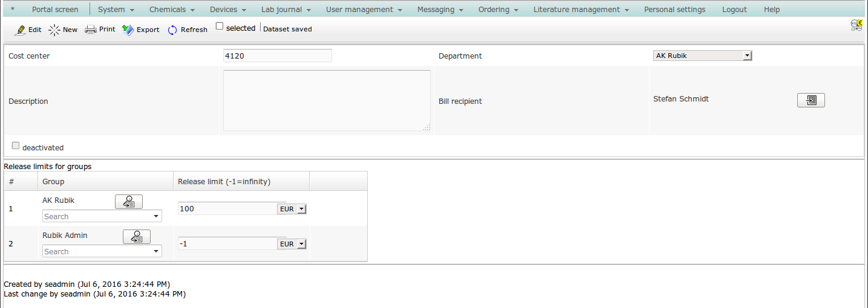Click the Cost center input field
This screenshot has width=868, height=308.
pyautogui.click(x=277, y=56)
